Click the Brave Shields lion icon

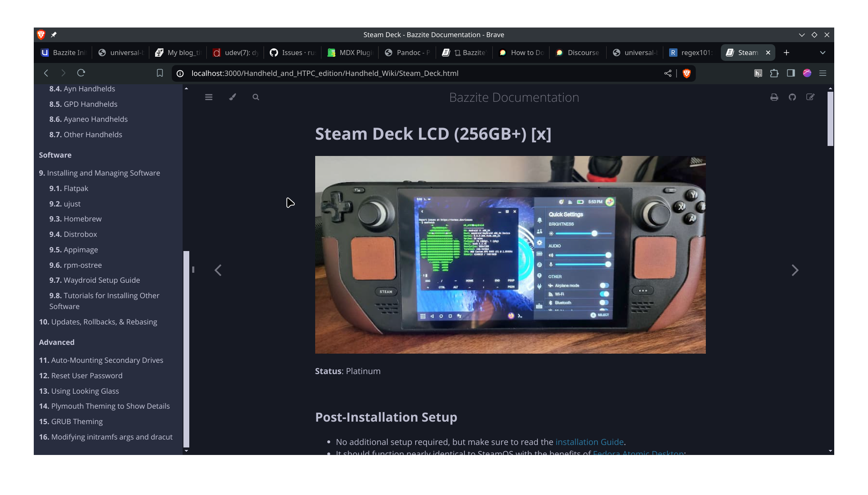(x=687, y=73)
